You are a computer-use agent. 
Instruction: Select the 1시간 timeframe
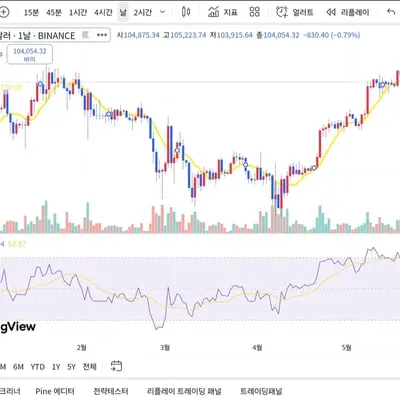click(x=78, y=13)
